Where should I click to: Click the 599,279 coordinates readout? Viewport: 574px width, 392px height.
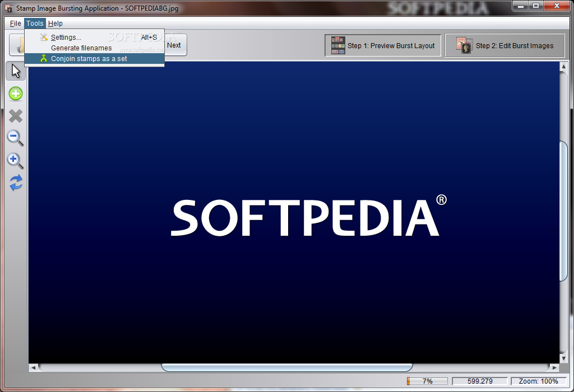click(480, 381)
